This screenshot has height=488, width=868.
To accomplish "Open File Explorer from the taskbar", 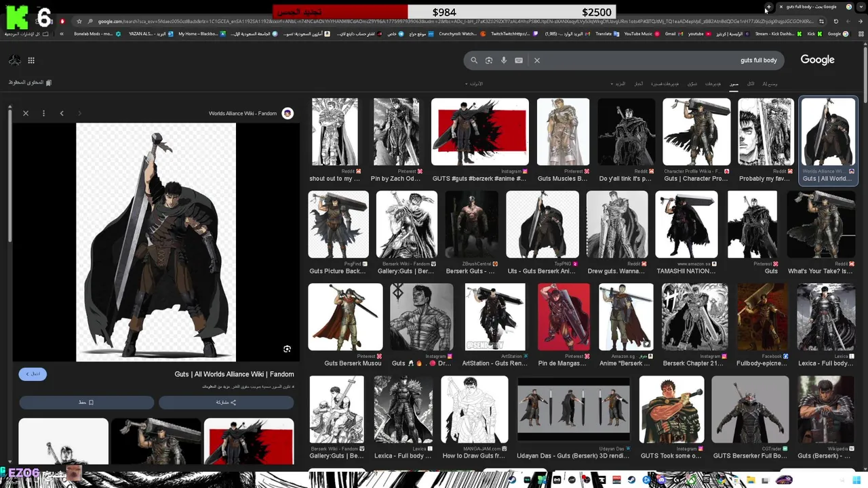I will (751, 481).
